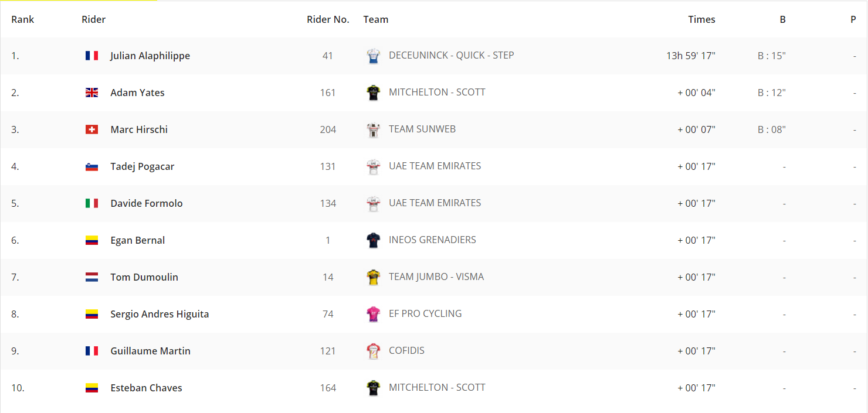Open Esteban Chaves rider link
Screen dimensions: 868x413
[146, 388]
